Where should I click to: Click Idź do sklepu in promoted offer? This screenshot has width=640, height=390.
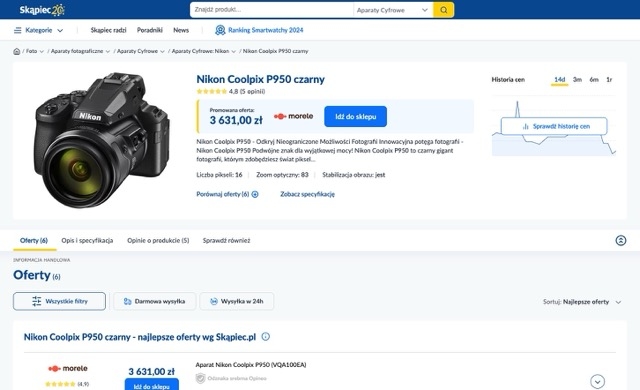[x=356, y=117]
